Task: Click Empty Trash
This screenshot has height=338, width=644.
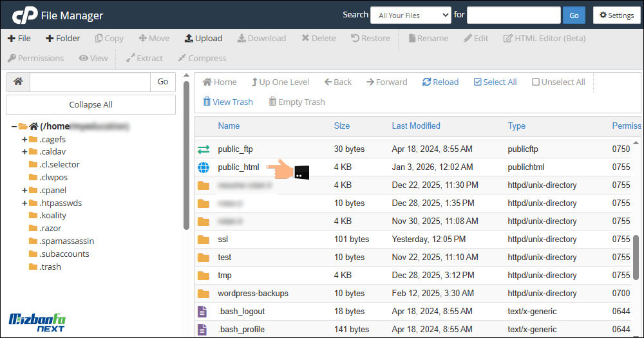Action: pos(296,102)
